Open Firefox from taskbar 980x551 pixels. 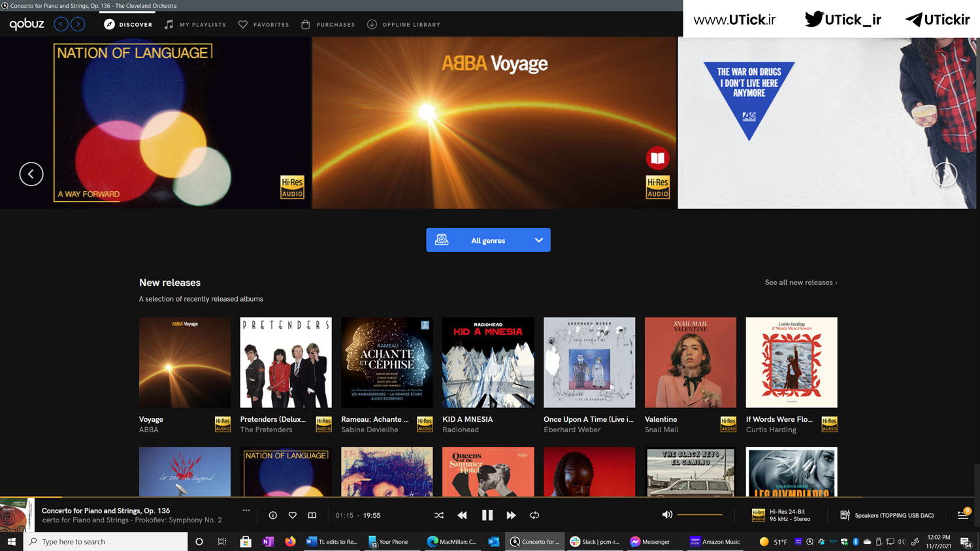tap(290, 541)
